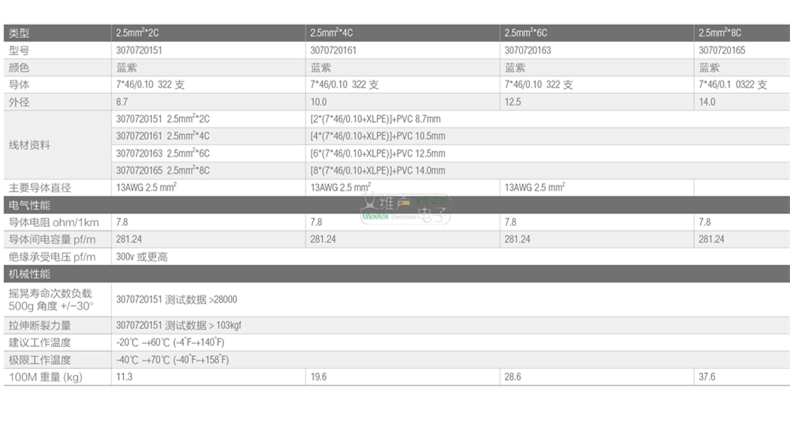Click 7*46/0.10 322 支 in the 2.5mm²*4C column
Image resolution: width=790 pixels, height=423 pixels.
345,85
